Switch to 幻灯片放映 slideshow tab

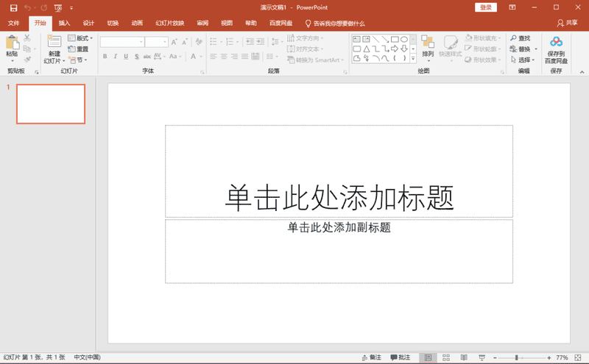pos(170,24)
